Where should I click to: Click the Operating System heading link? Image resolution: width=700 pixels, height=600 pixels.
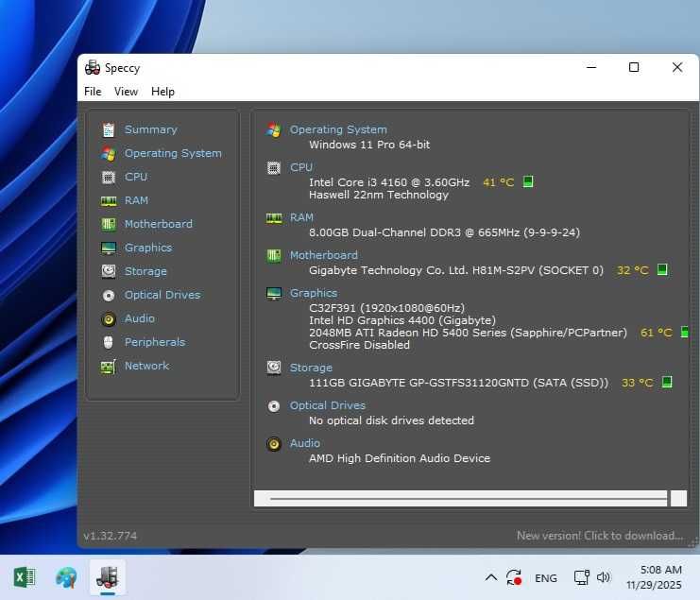338,129
